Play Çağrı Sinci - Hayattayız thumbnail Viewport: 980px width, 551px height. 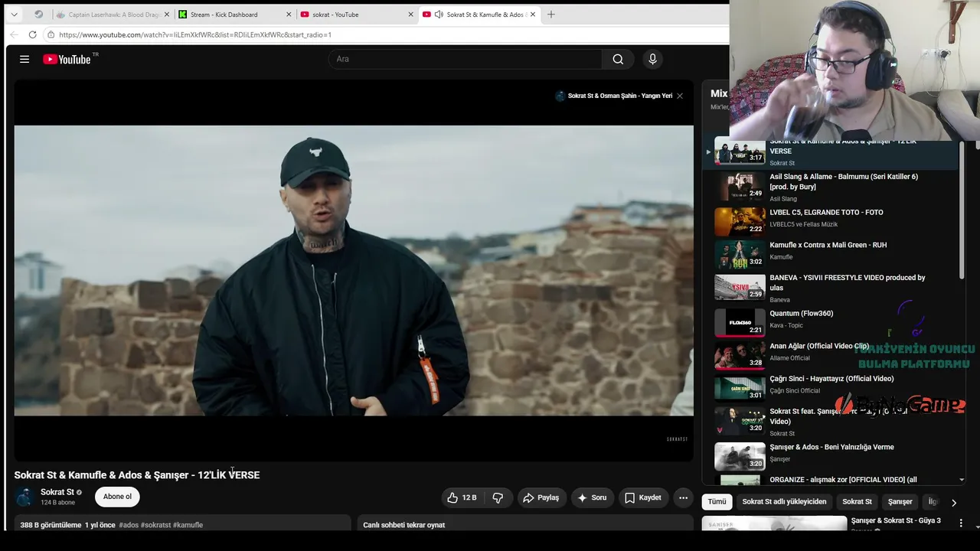coord(740,387)
